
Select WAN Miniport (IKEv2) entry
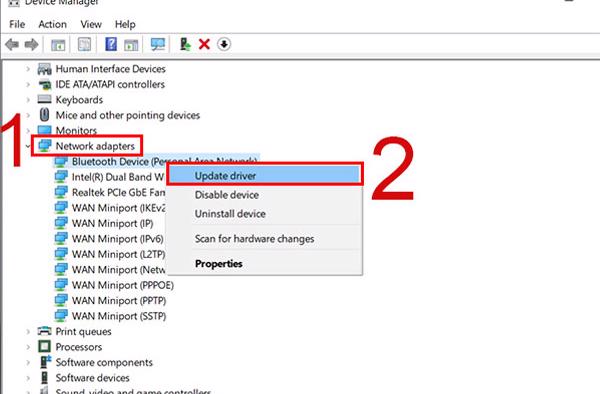[119, 208]
